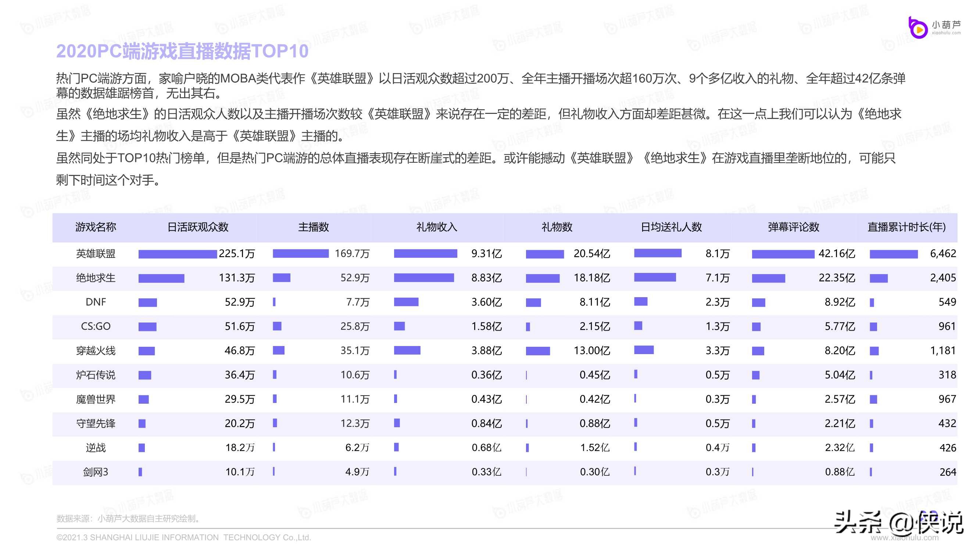This screenshot has width=980, height=551.
Task: Click the 小葫芦 logo icon
Action: click(x=918, y=28)
